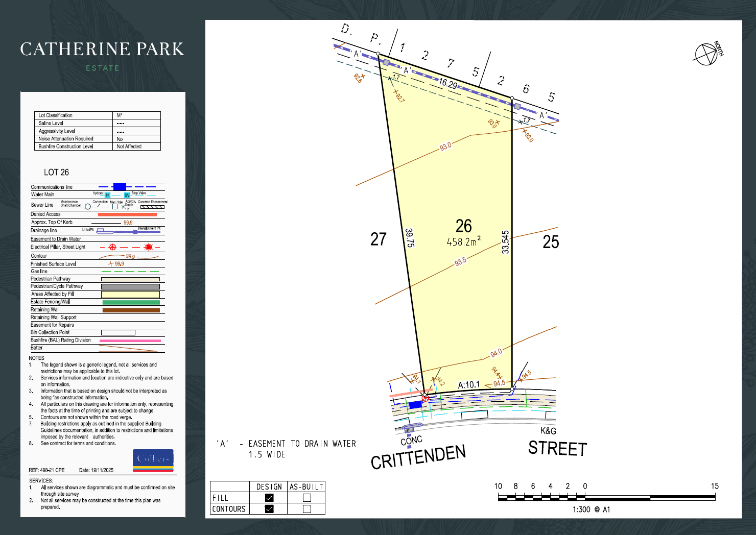Check the Fill As-Built checkbox

coord(306,498)
